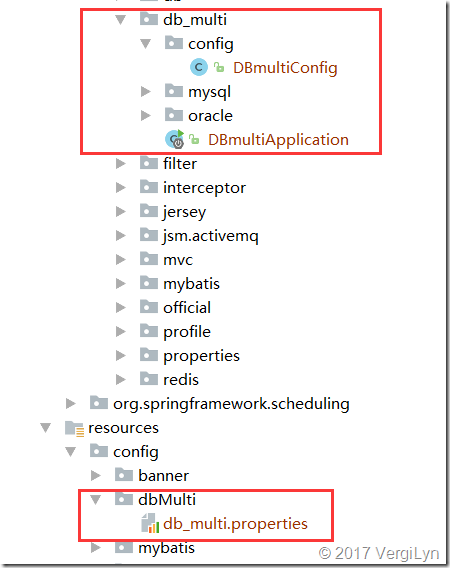The width and height of the screenshot is (450, 568).
Task: Click the db_multi package folder icon
Action: tap(149, 18)
